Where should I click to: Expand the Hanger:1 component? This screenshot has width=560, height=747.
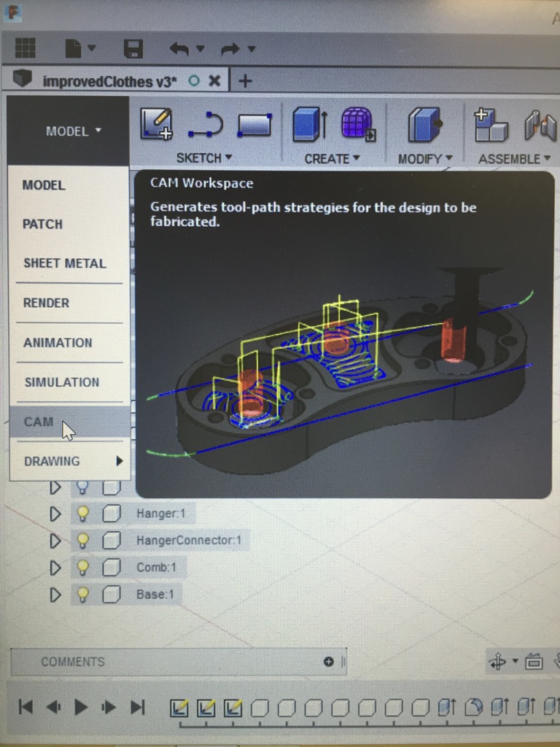pos(55,514)
